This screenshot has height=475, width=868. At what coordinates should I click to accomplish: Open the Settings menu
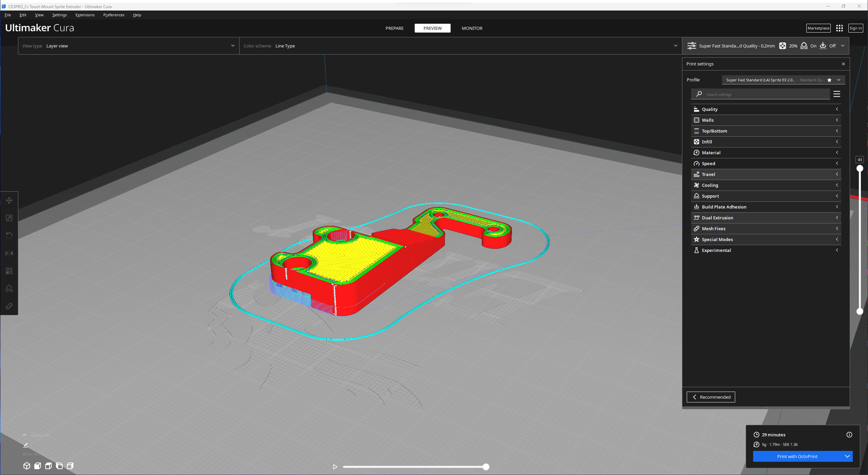coord(59,15)
